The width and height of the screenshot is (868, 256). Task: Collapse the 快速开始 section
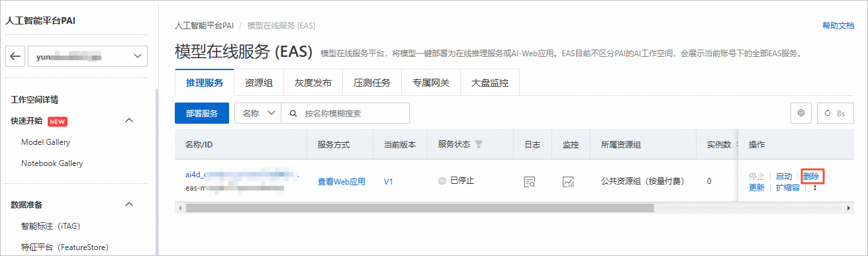(129, 120)
